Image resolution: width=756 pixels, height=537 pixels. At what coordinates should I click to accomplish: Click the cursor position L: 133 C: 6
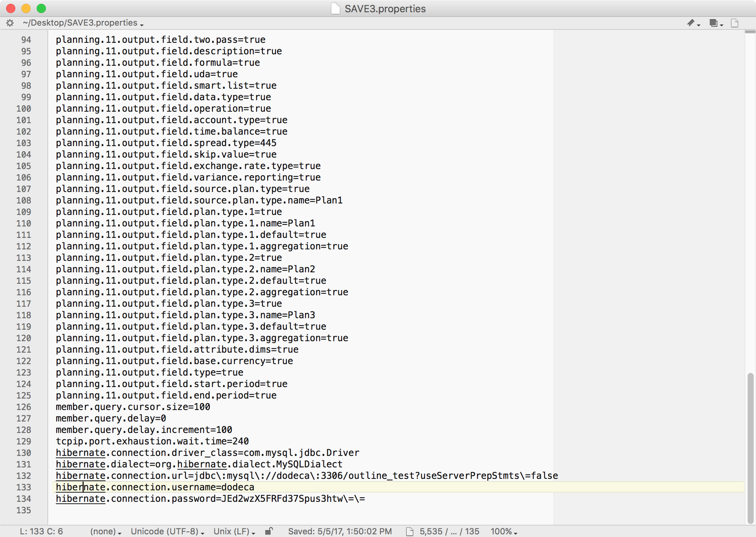41,531
